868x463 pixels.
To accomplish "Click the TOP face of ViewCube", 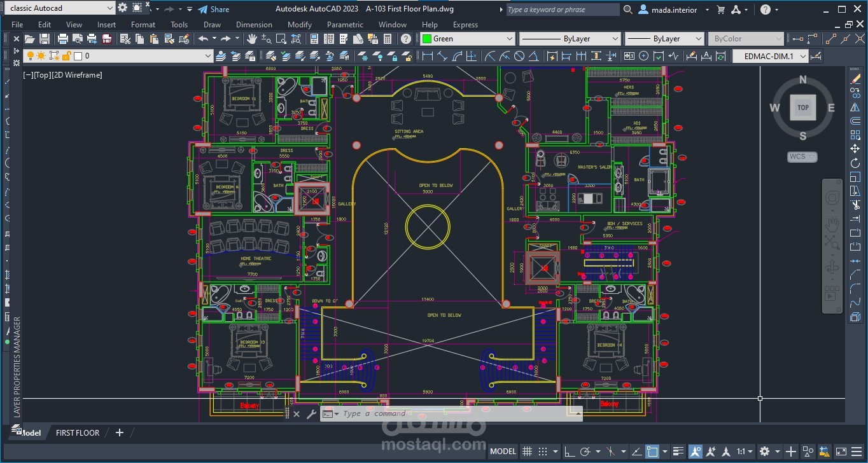I will pyautogui.click(x=803, y=107).
